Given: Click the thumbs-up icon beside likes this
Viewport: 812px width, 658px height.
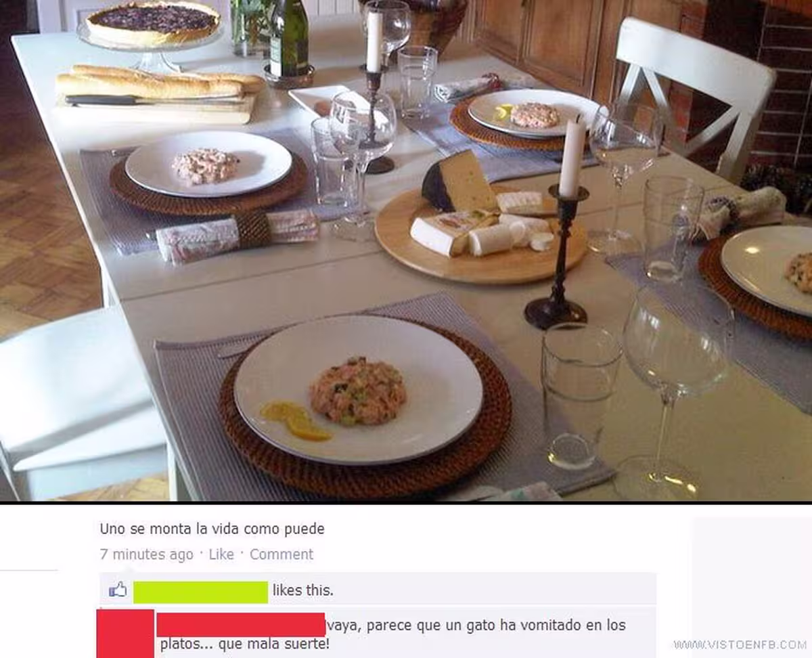Looking at the screenshot, I should pyautogui.click(x=118, y=590).
